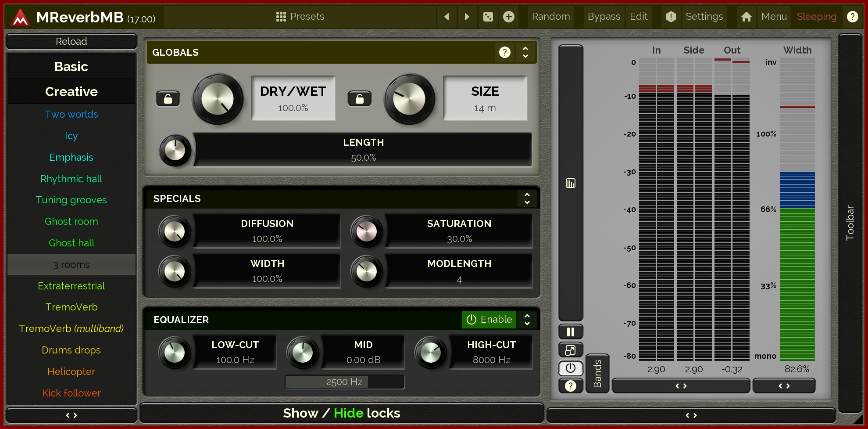Click the meter popup window icon
Image resolution: width=868 pixels, height=429 pixels.
570,350
